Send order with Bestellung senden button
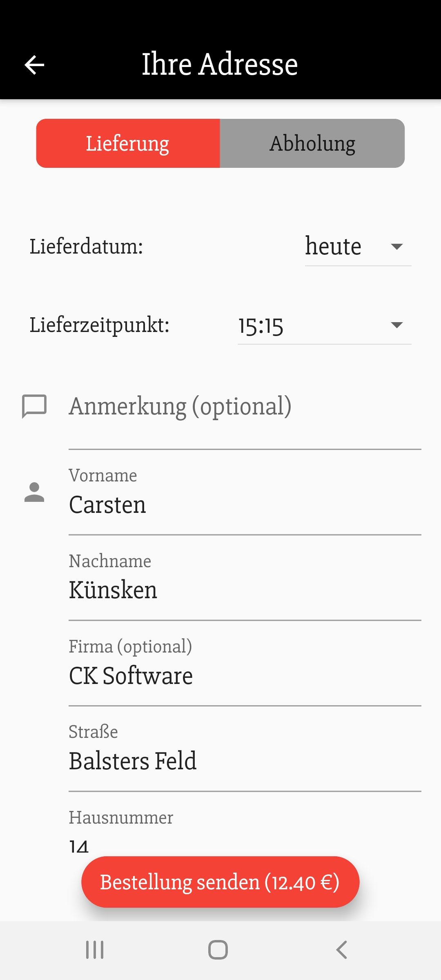 click(x=220, y=882)
